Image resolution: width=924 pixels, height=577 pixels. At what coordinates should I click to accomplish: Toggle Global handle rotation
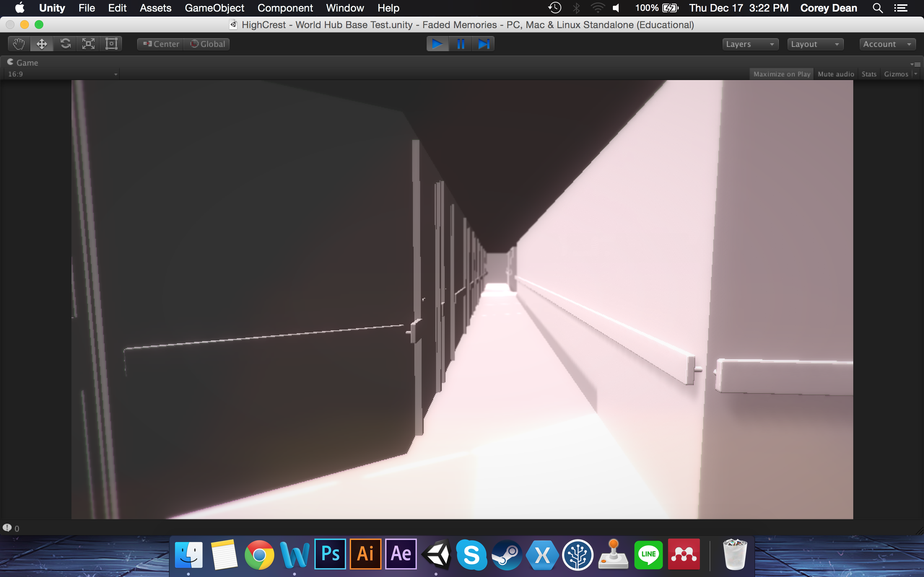click(x=207, y=44)
